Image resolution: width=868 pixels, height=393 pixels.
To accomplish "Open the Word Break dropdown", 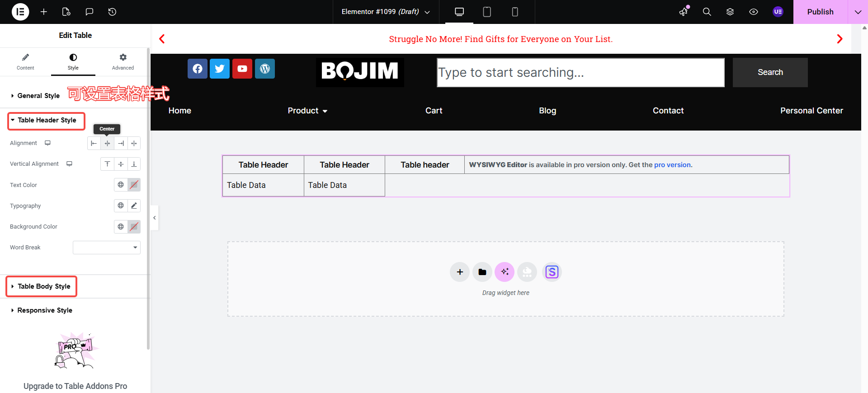I will (x=107, y=248).
